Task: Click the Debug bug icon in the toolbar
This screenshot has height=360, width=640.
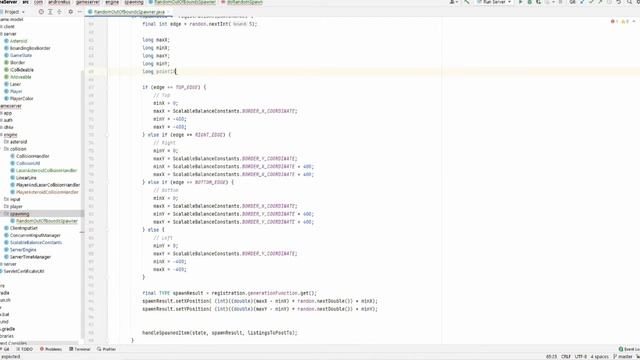Action: click(x=529, y=2)
